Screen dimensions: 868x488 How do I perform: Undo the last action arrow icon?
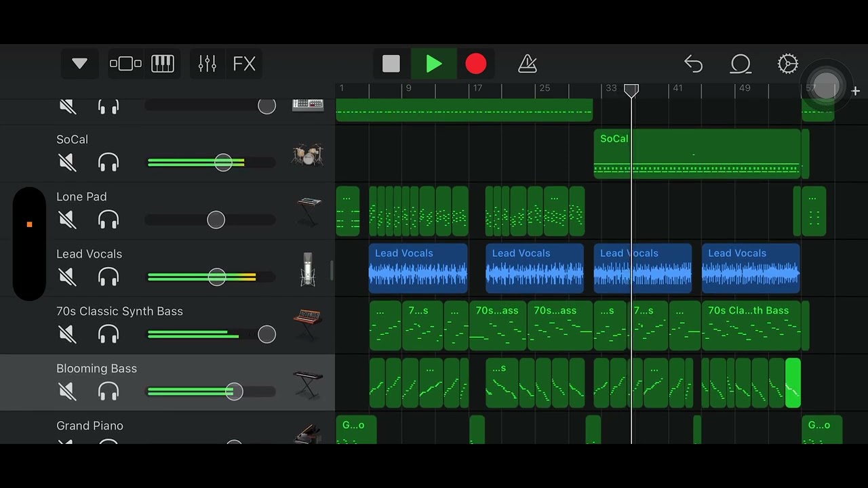pos(693,64)
